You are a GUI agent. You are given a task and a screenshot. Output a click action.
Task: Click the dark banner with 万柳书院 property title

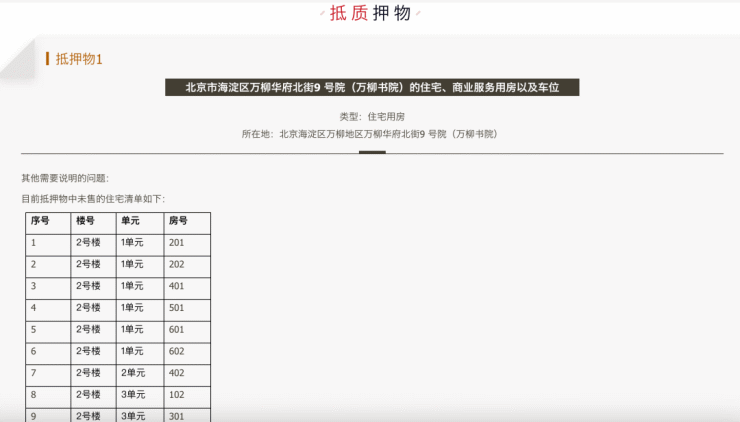tap(372, 87)
